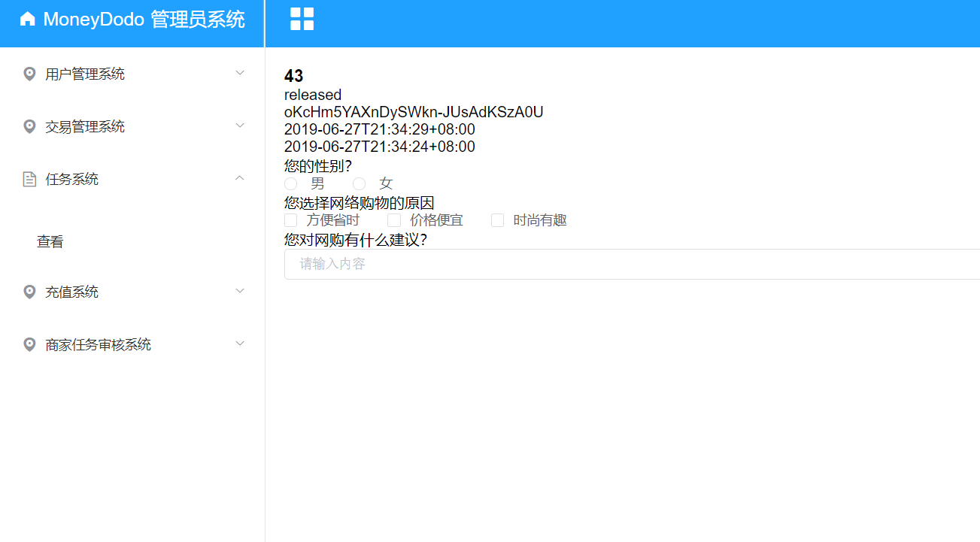Open the 商家任务审核系统 menu item
This screenshot has height=542, width=980.
(x=132, y=344)
